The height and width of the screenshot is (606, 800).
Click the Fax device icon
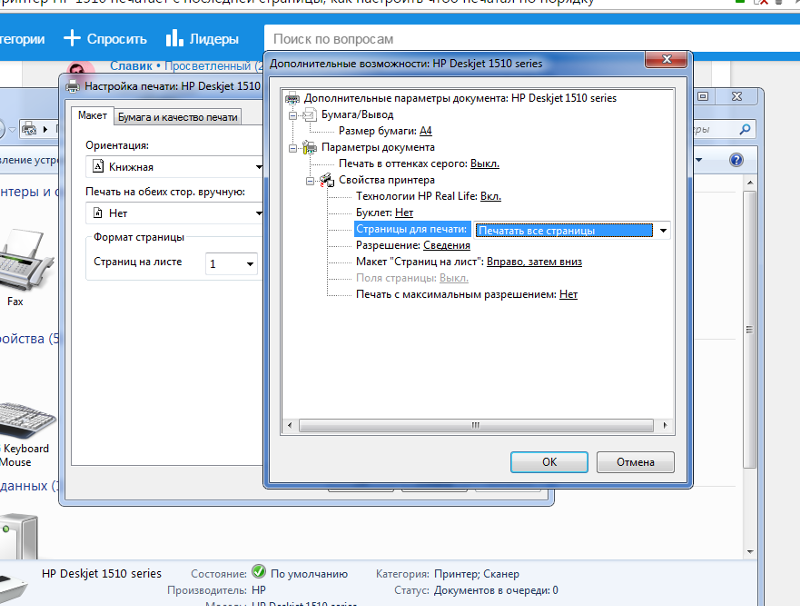click(26, 260)
